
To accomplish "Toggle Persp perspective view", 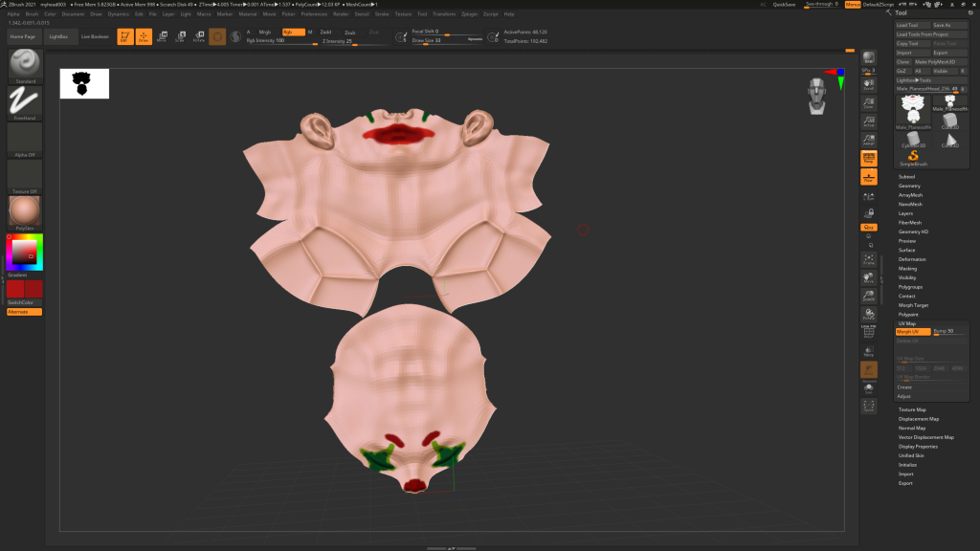I will click(x=869, y=159).
